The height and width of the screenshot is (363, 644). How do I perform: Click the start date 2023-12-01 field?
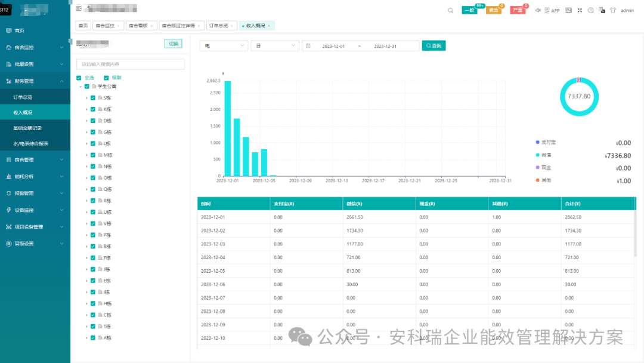(333, 46)
